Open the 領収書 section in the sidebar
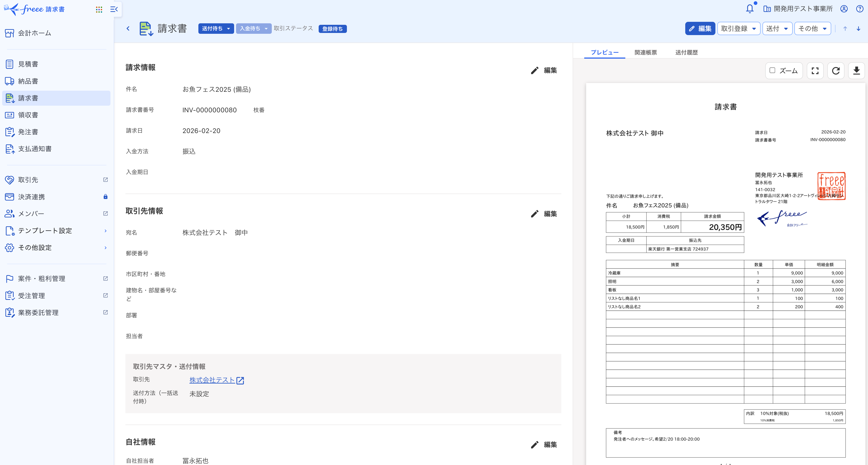This screenshot has height=465, width=868. 28,115
